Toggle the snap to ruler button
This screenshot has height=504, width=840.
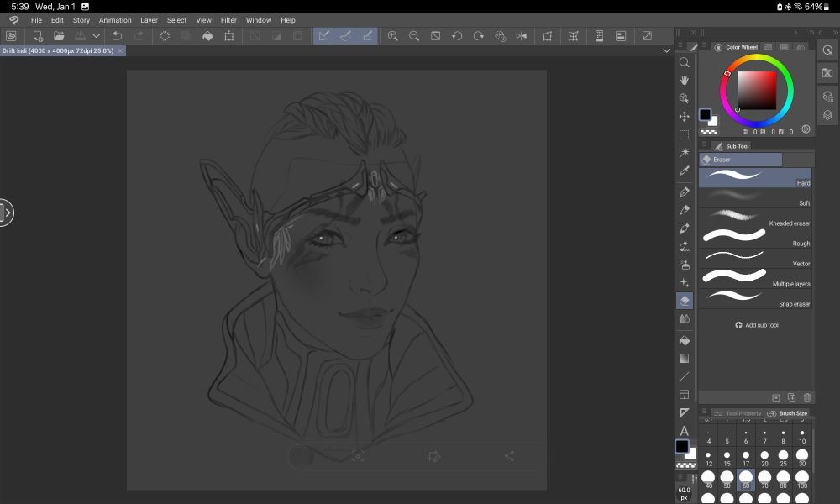323,36
